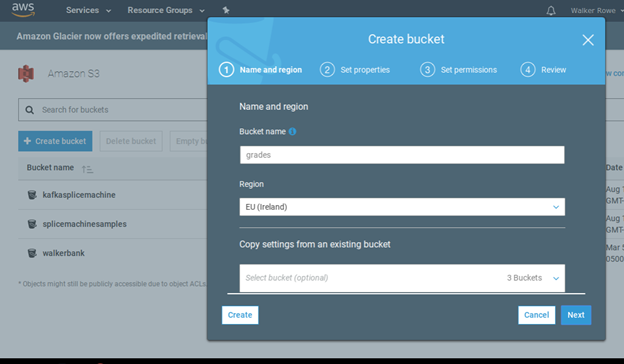Click the Bucket name info icon
624x364 pixels.
coord(292,132)
